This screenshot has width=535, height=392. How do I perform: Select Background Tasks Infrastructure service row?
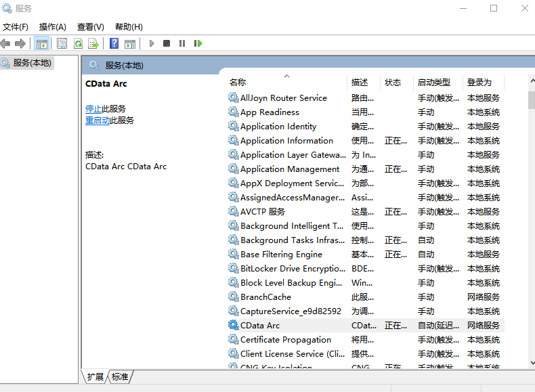point(366,240)
